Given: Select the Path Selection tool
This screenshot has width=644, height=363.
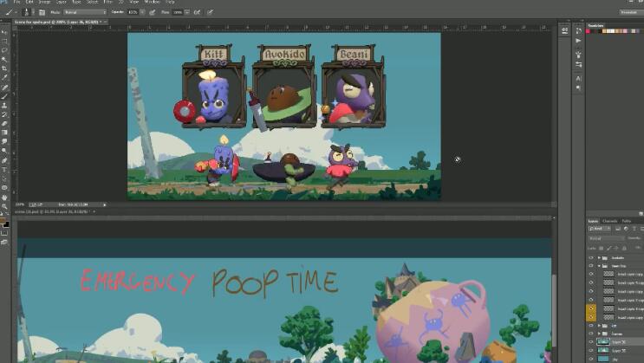Looking at the screenshot, I should click(4, 178).
